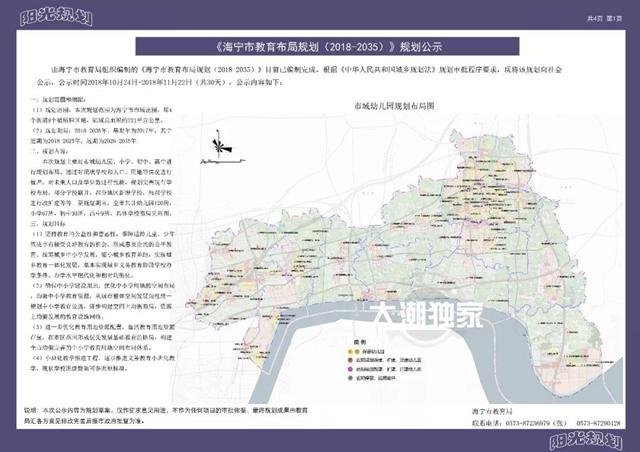Click the heading 二、规划内容
Viewport: 640px width, 452px height.
coord(47,151)
